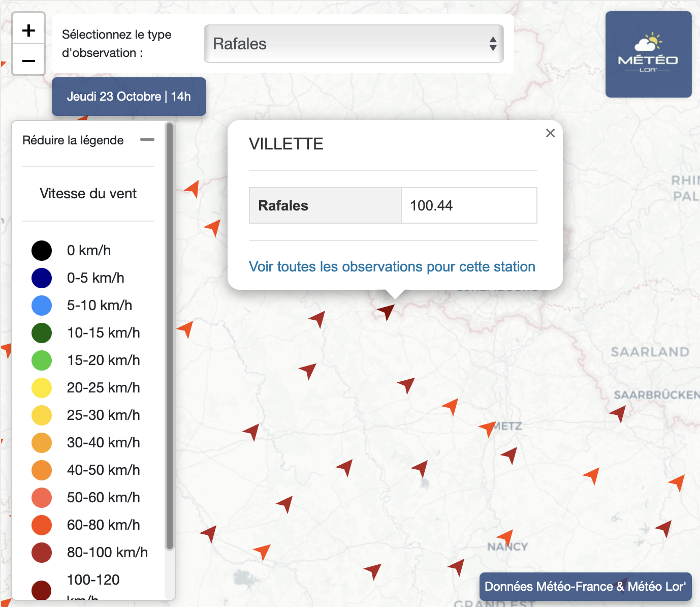Click the legend panel scrollbar

coord(170,336)
